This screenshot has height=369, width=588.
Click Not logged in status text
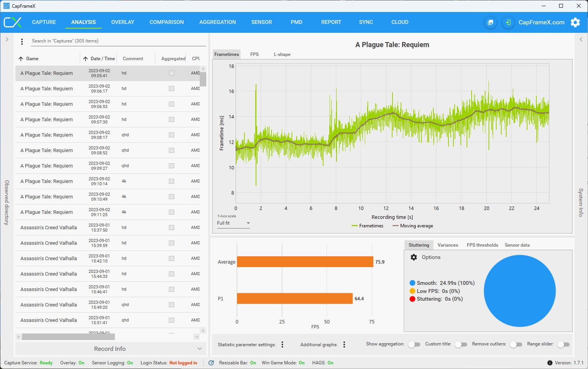[x=183, y=363]
